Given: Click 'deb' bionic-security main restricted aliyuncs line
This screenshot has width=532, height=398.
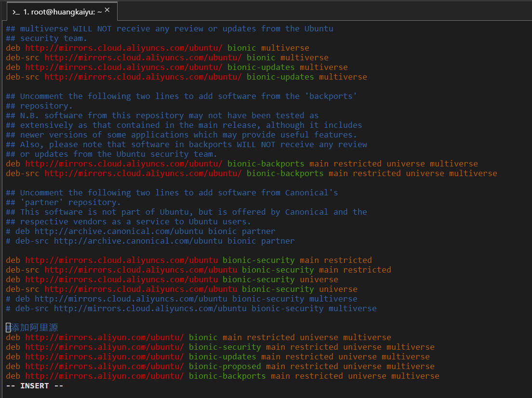Looking at the screenshot, I should [x=189, y=260].
